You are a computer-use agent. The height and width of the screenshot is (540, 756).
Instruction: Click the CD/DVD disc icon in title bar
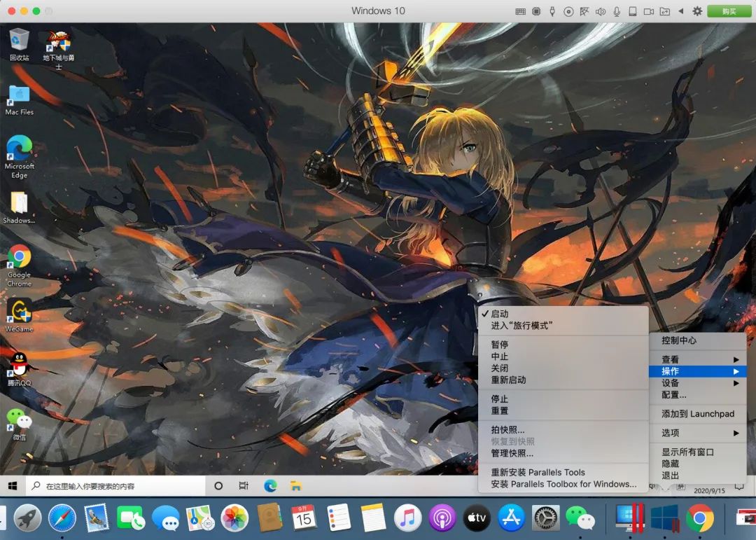pyautogui.click(x=568, y=11)
